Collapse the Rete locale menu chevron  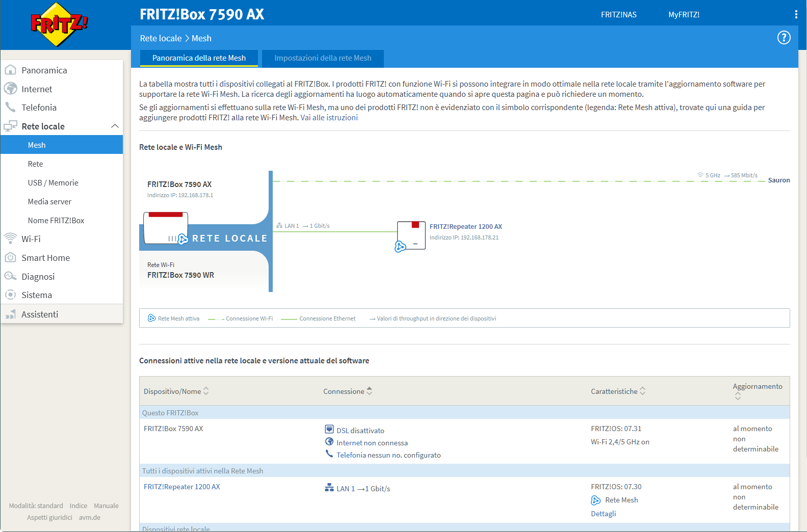point(115,126)
